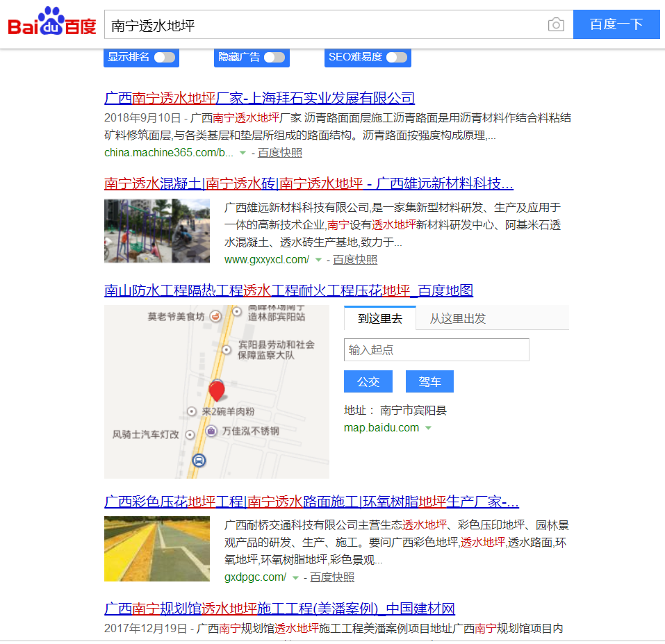Open 百度快照 for gxdpgc.com result

(x=332, y=577)
